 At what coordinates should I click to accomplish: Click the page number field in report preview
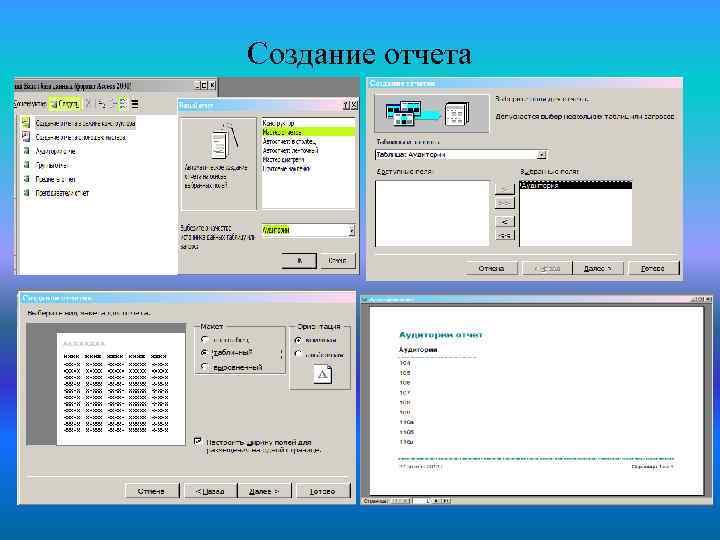(x=421, y=501)
